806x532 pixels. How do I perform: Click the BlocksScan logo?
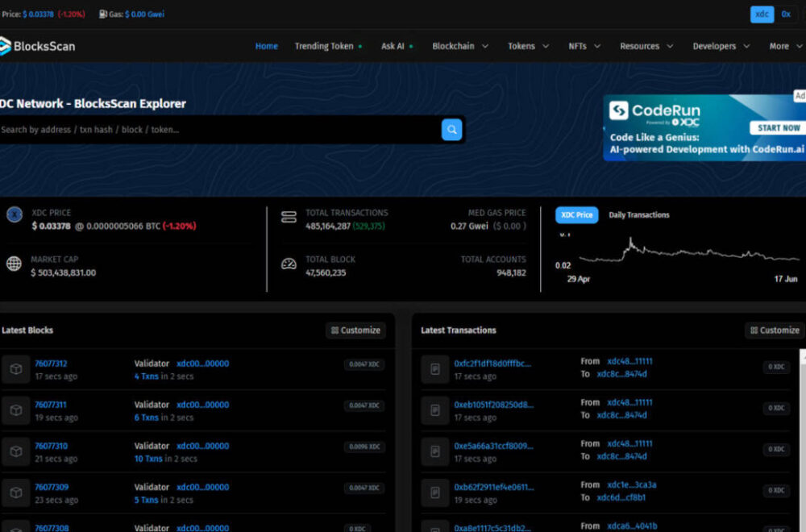pyautogui.click(x=38, y=46)
